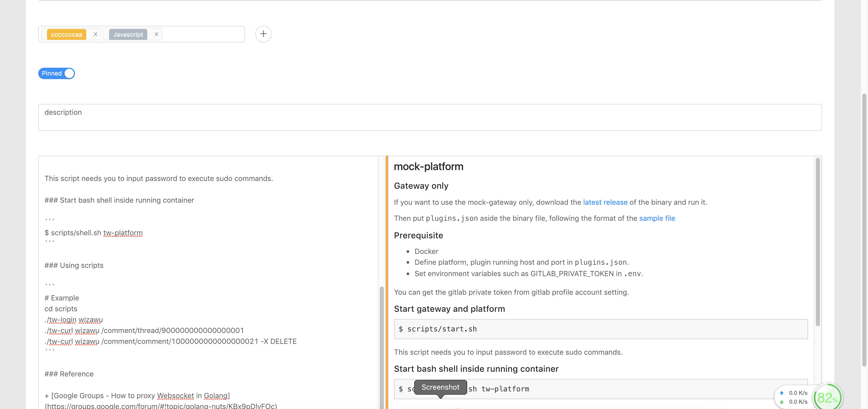This screenshot has height=409, width=868.
Task: Click the '### Reference' line in editor
Action: click(69, 374)
